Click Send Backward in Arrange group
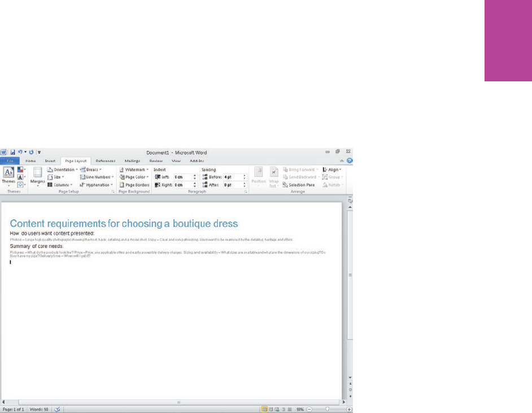The width and height of the screenshot is (532, 413). [x=301, y=177]
